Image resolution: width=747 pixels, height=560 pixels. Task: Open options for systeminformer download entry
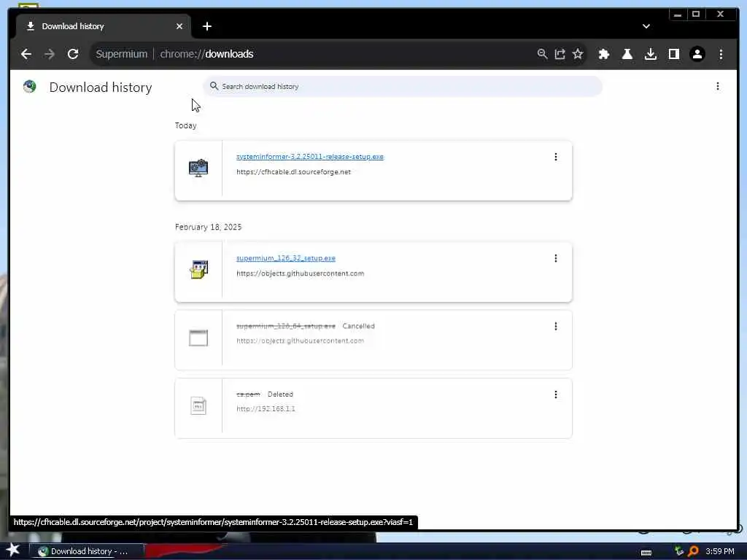555,157
